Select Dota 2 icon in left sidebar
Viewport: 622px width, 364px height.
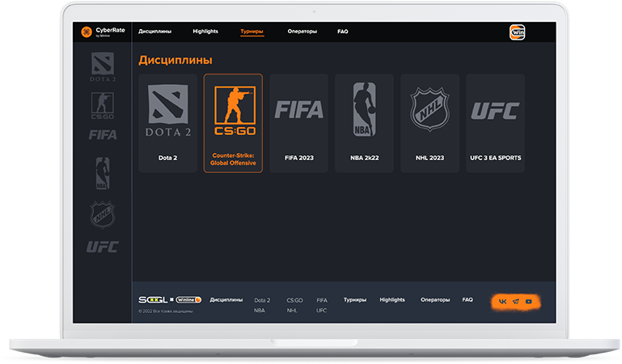click(103, 67)
